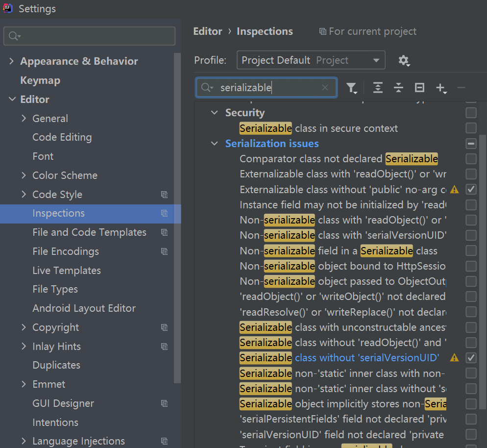
Task: Clear the serializable search text
Action: pyautogui.click(x=325, y=88)
